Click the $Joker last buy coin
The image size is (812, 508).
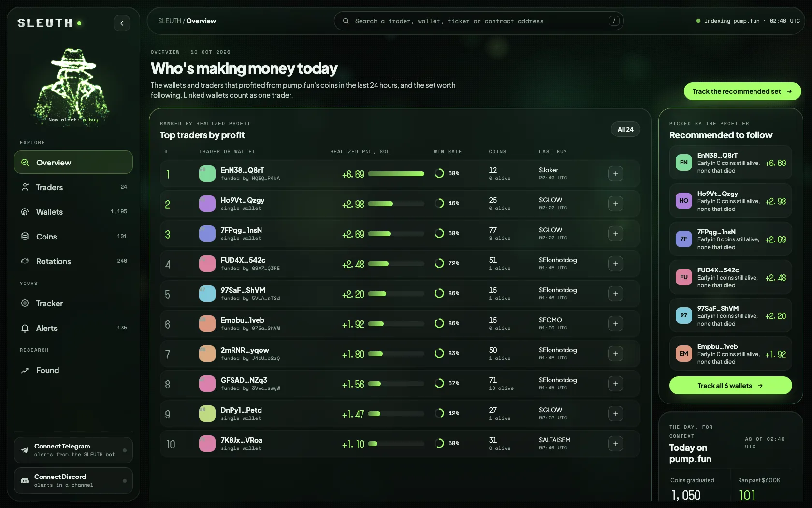(549, 170)
